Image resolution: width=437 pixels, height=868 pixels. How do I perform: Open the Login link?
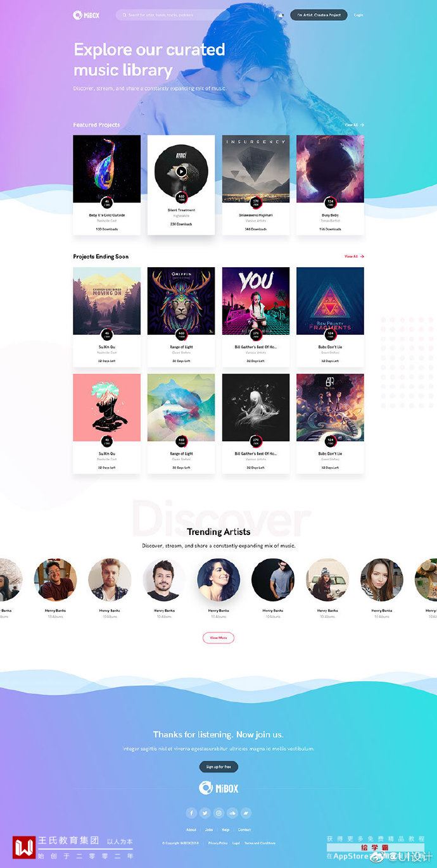coord(358,15)
